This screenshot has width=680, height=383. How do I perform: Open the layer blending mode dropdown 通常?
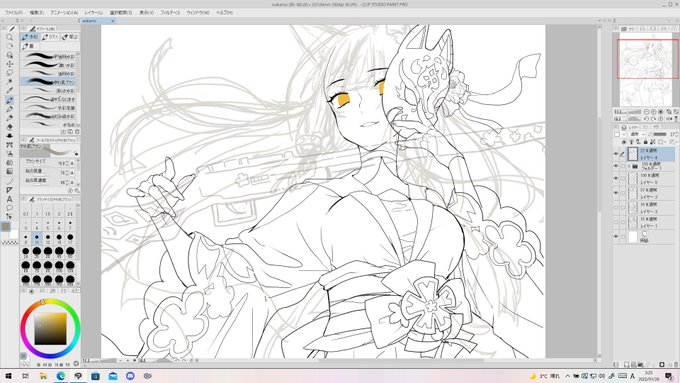[x=637, y=134]
